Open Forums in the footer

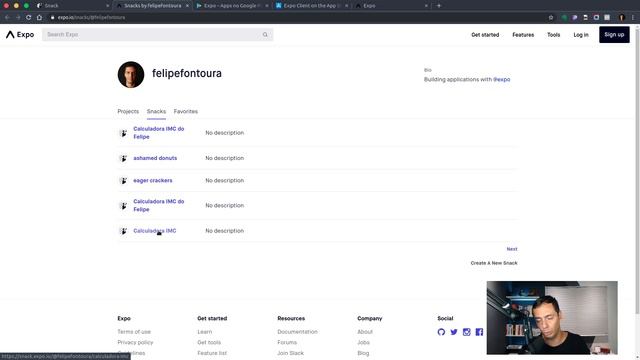coord(287,342)
